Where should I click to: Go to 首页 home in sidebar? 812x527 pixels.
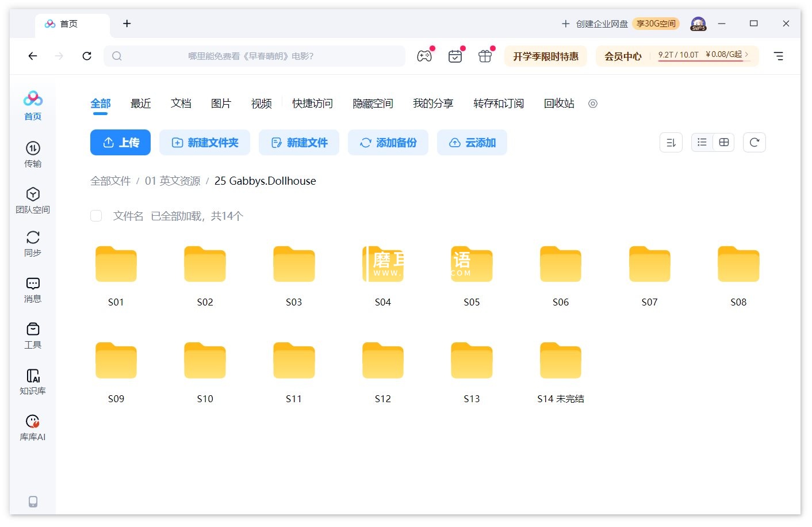point(33,106)
